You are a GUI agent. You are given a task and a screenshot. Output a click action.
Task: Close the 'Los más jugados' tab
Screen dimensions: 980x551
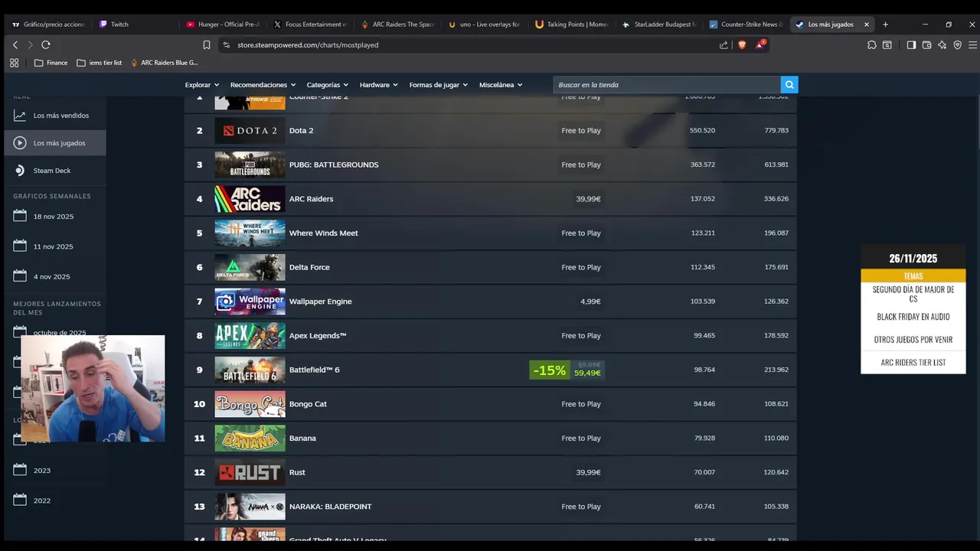867,24
